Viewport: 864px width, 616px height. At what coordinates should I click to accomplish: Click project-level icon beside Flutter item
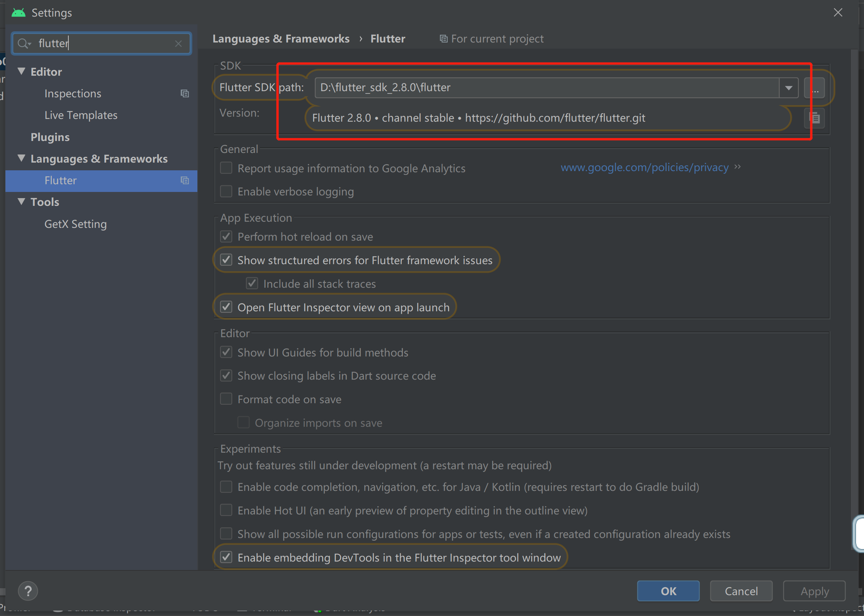(x=185, y=181)
